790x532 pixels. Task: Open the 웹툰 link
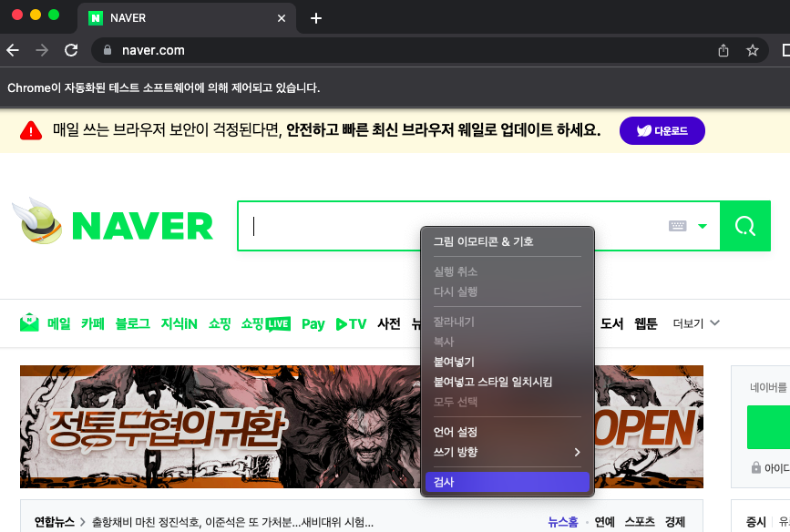[x=646, y=323]
